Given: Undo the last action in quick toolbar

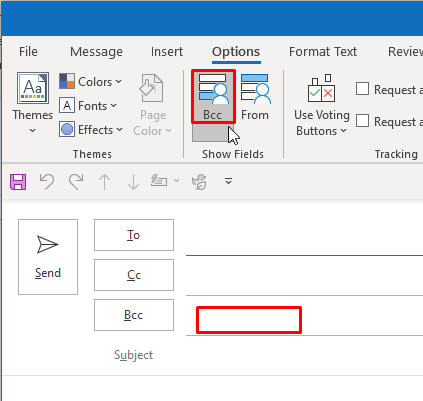Looking at the screenshot, I should click(x=47, y=182).
